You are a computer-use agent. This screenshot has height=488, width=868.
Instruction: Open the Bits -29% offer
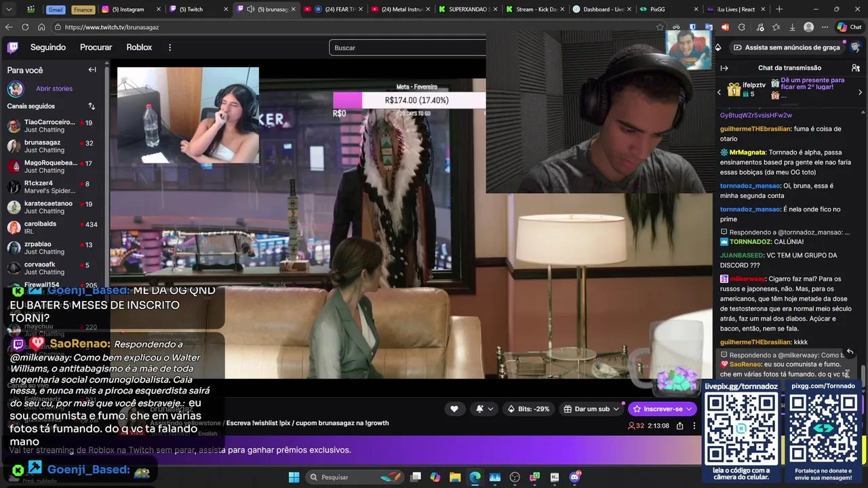(528, 409)
